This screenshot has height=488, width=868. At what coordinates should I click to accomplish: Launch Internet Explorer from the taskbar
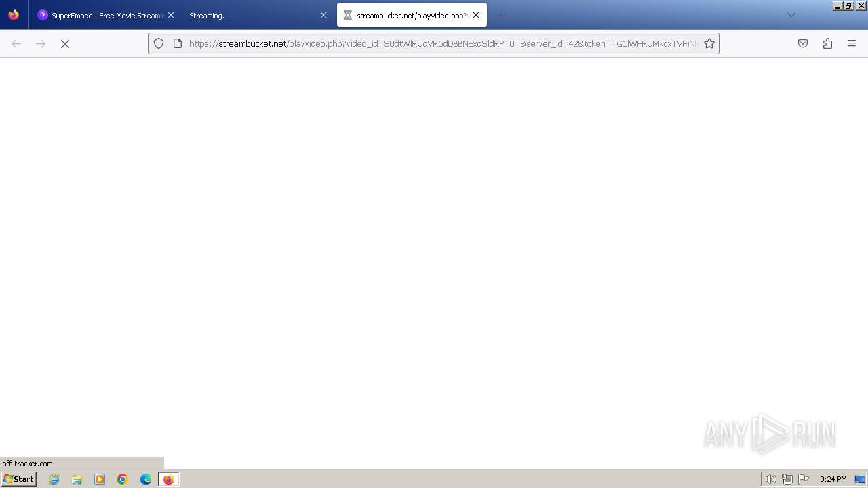54,479
